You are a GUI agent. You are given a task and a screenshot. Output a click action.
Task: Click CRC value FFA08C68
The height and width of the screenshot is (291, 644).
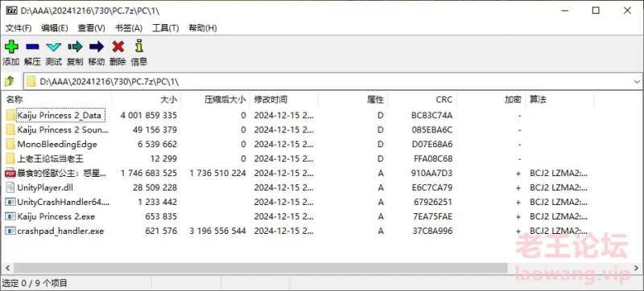pos(433,158)
